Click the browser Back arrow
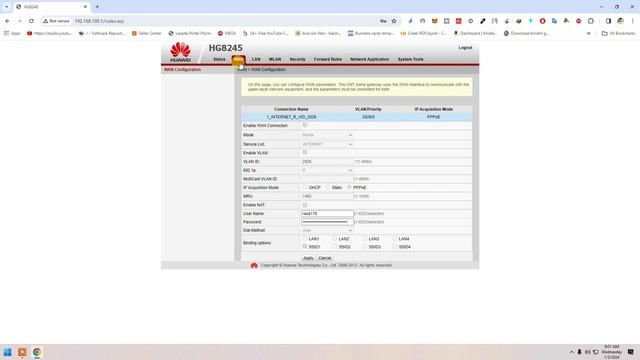Image resolution: width=640 pixels, height=360 pixels. [x=7, y=21]
